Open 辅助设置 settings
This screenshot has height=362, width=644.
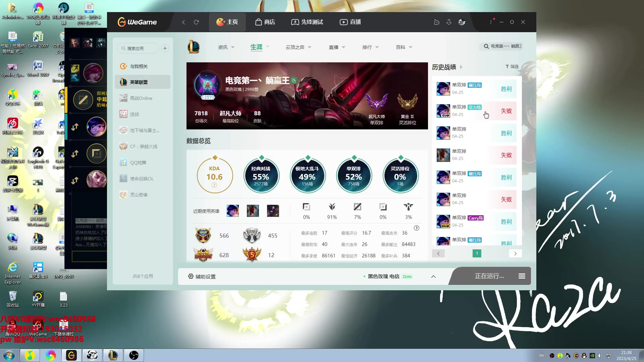coord(202,277)
